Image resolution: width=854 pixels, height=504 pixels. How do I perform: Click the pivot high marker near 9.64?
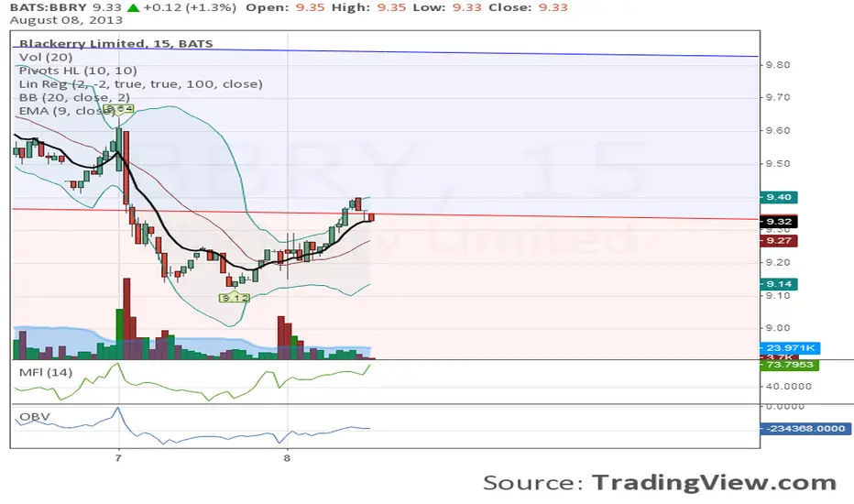tap(119, 109)
